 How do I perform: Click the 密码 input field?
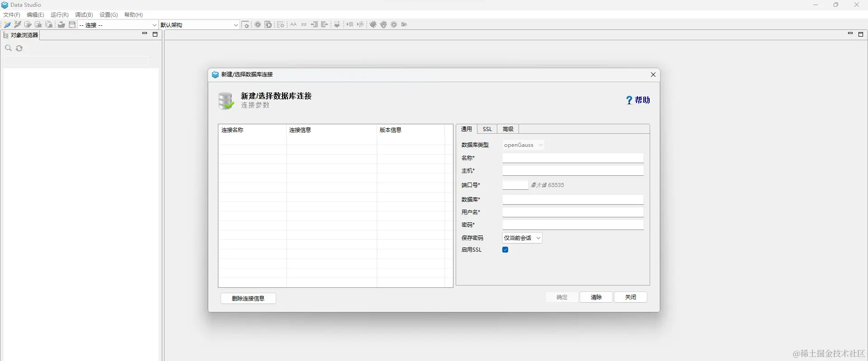pos(573,225)
